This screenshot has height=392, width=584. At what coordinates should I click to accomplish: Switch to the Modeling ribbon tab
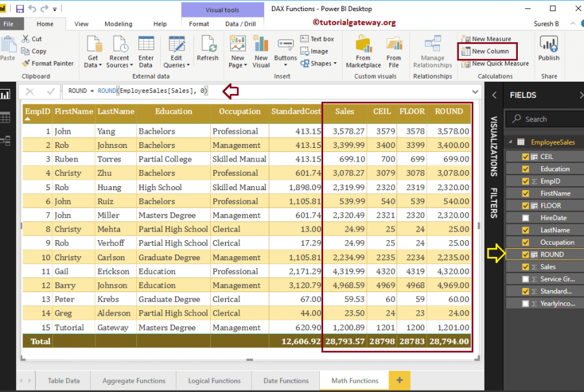tap(118, 23)
